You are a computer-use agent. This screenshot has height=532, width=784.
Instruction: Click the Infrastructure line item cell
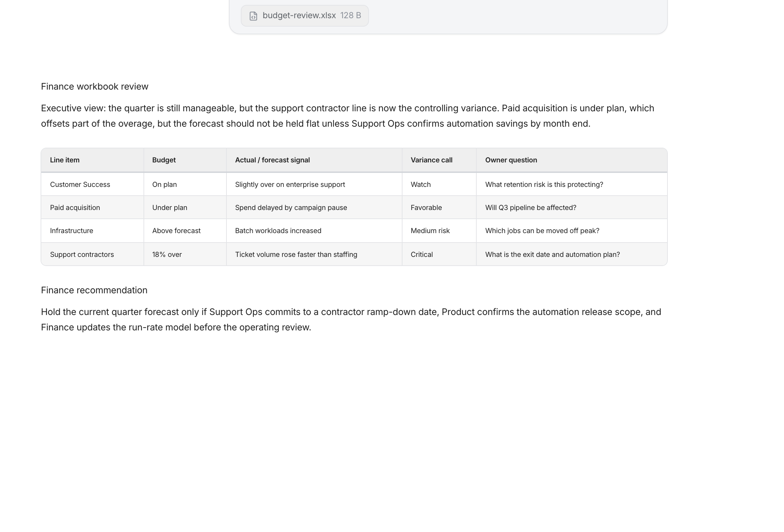coord(71,231)
